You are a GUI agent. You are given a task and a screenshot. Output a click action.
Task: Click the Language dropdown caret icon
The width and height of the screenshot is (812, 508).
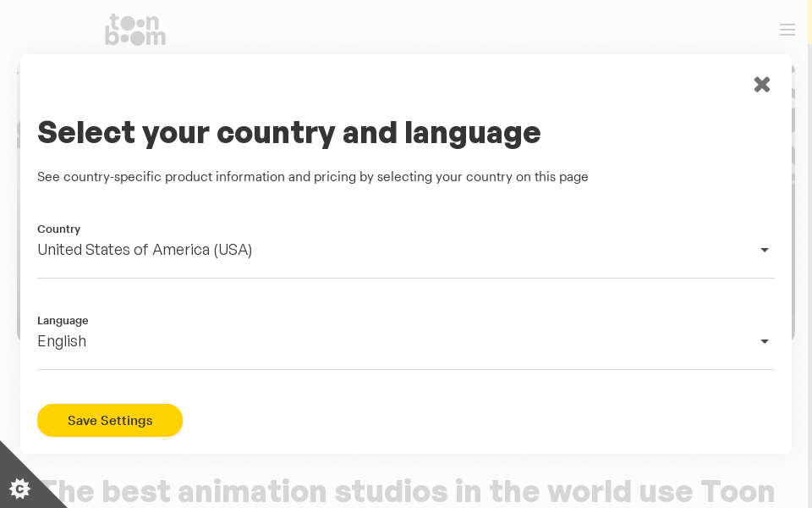tap(764, 341)
